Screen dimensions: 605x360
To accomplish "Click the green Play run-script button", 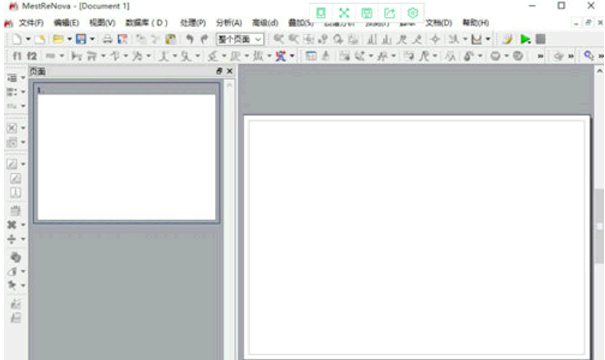I will (525, 39).
